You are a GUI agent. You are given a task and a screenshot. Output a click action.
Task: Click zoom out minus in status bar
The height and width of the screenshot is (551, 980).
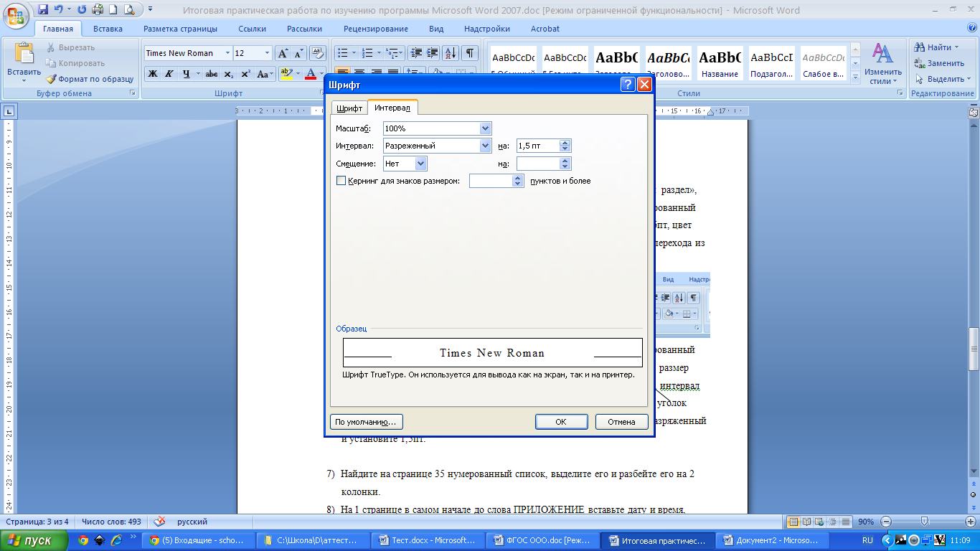click(x=886, y=522)
